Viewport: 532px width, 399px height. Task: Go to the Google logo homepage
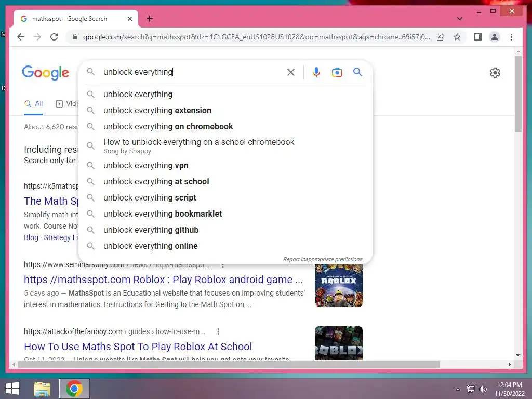(x=46, y=73)
